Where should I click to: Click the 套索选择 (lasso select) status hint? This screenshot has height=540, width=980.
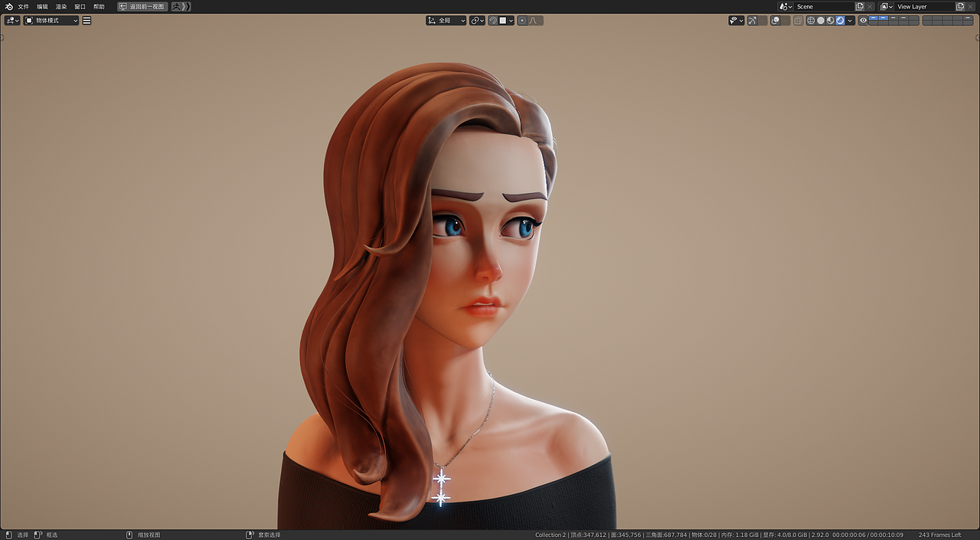click(269, 535)
